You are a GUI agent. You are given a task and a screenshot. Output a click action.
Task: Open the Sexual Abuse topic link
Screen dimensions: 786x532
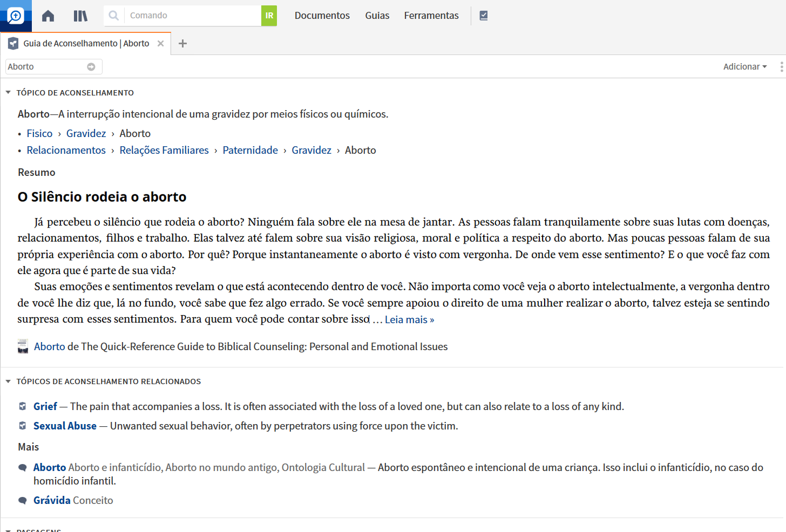(x=65, y=426)
